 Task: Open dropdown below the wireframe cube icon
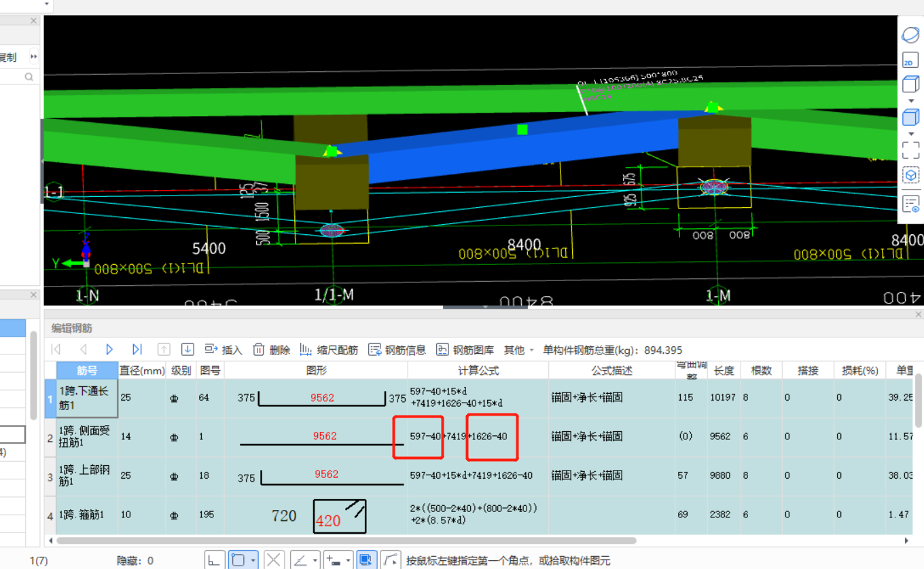click(911, 101)
